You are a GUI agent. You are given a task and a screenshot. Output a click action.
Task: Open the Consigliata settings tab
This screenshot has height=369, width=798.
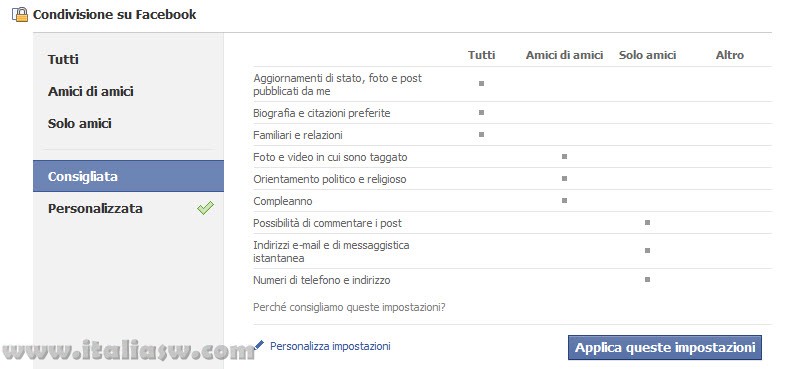(128, 176)
